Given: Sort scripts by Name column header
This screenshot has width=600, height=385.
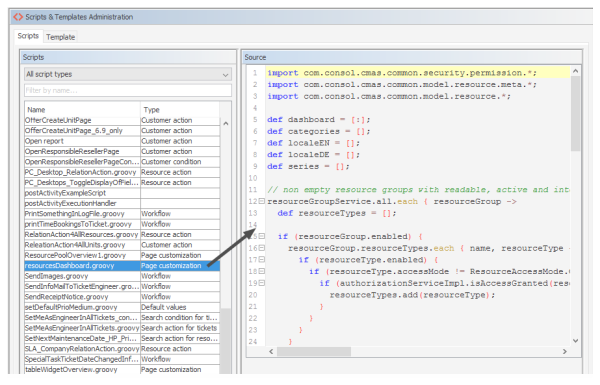Looking at the screenshot, I should point(83,110).
